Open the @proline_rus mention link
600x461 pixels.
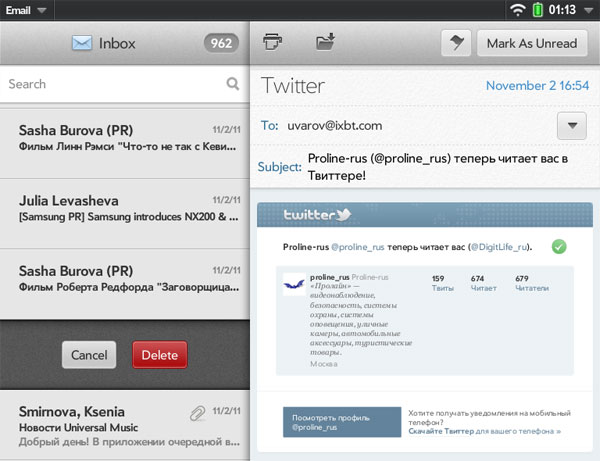(358, 247)
